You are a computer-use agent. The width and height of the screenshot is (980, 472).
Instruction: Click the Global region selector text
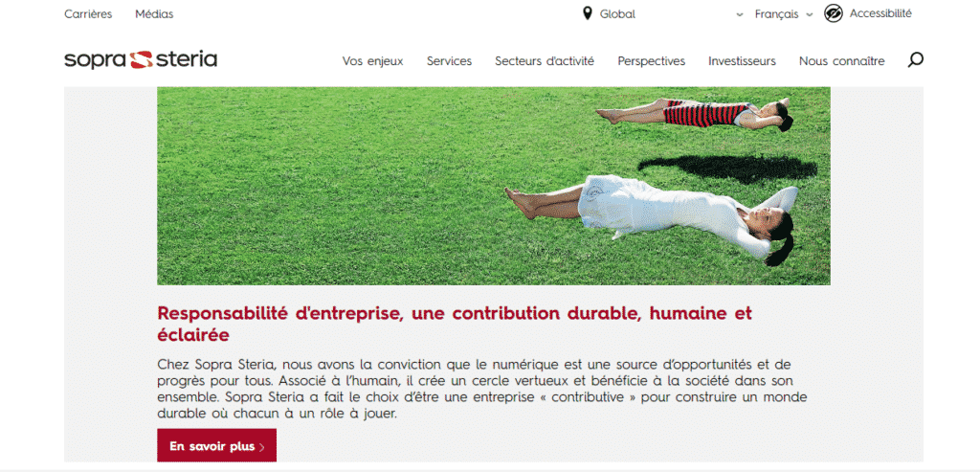point(617,14)
